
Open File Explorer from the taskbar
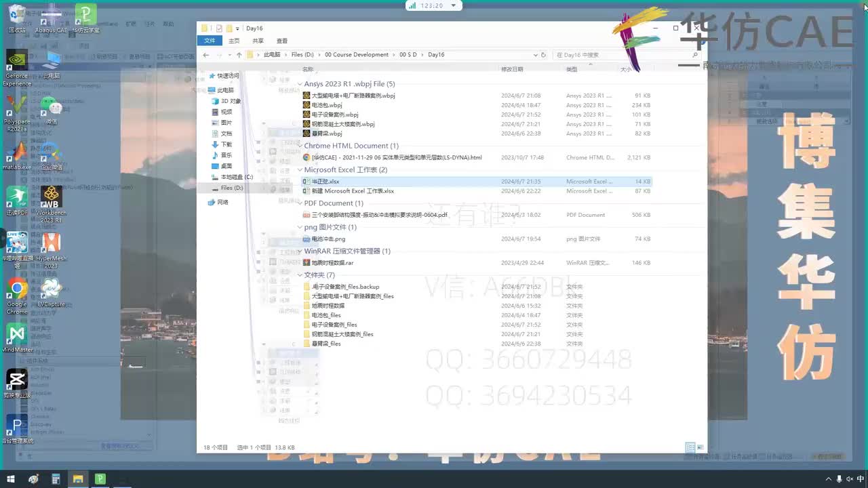[x=78, y=479]
